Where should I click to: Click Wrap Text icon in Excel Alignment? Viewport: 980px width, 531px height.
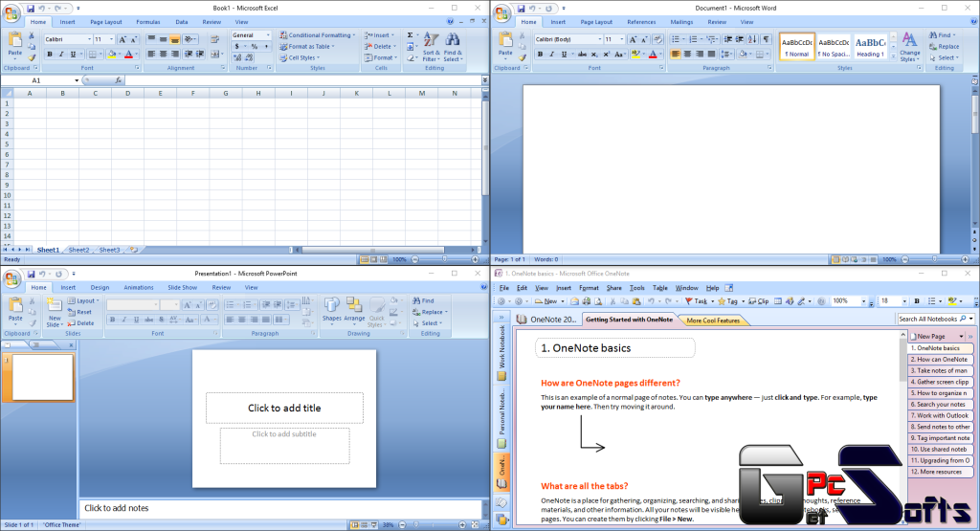[214, 39]
